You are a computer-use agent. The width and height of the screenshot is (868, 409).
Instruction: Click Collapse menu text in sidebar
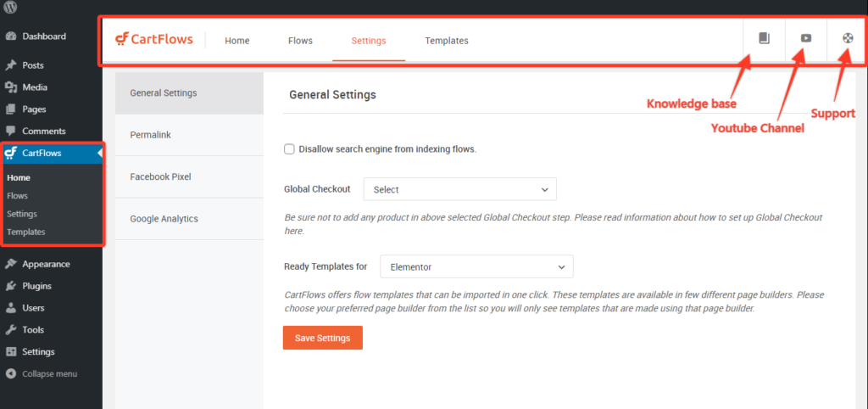[50, 373]
